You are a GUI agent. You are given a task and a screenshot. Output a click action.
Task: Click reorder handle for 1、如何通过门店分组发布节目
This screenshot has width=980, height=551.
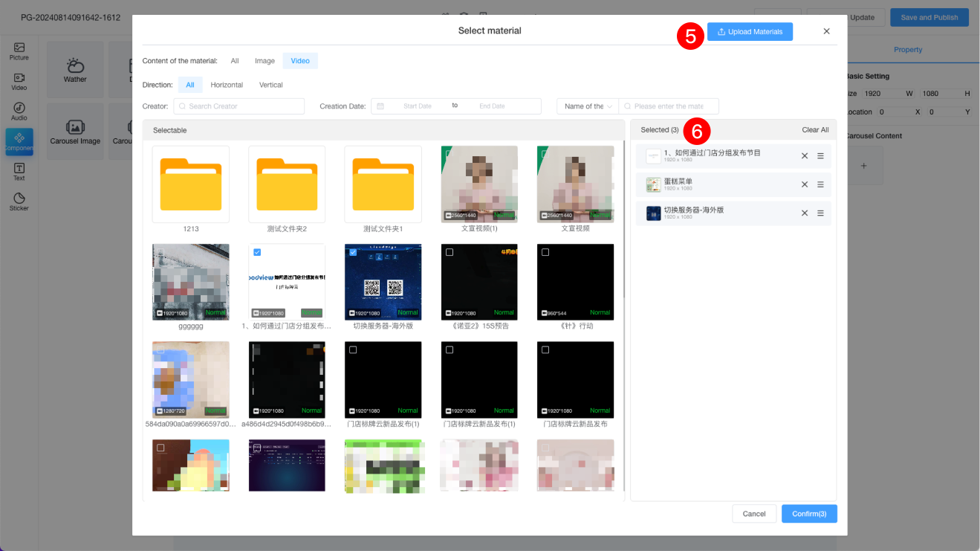coord(820,155)
